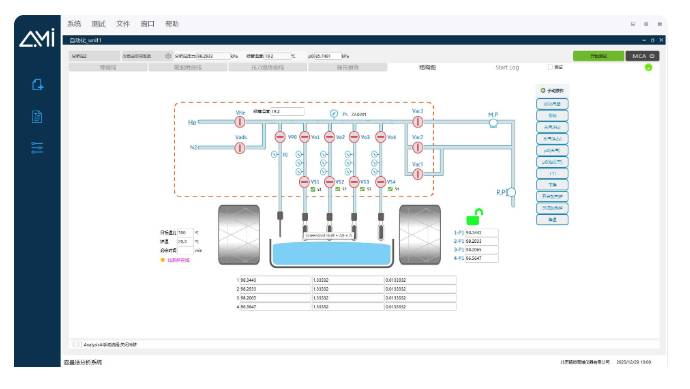Viewport: 690px width, 389px height.
Task: Open the settings sliders sidebar icon
Action: pyautogui.click(x=37, y=147)
